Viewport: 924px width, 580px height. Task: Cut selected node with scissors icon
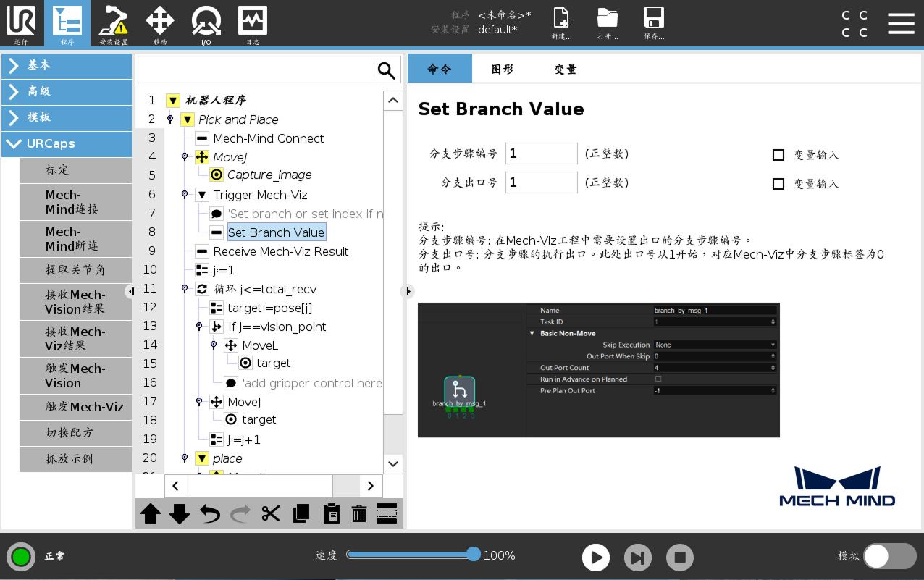[271, 513]
